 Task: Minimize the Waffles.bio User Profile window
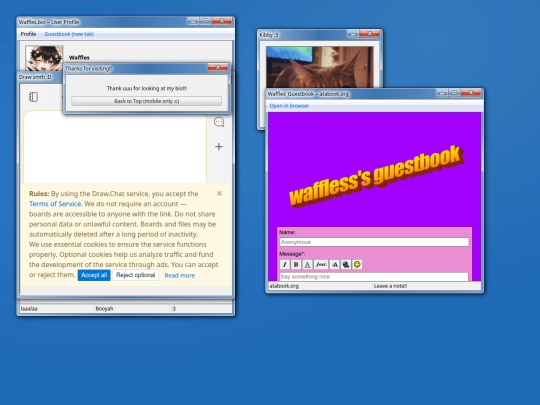pos(193,21)
